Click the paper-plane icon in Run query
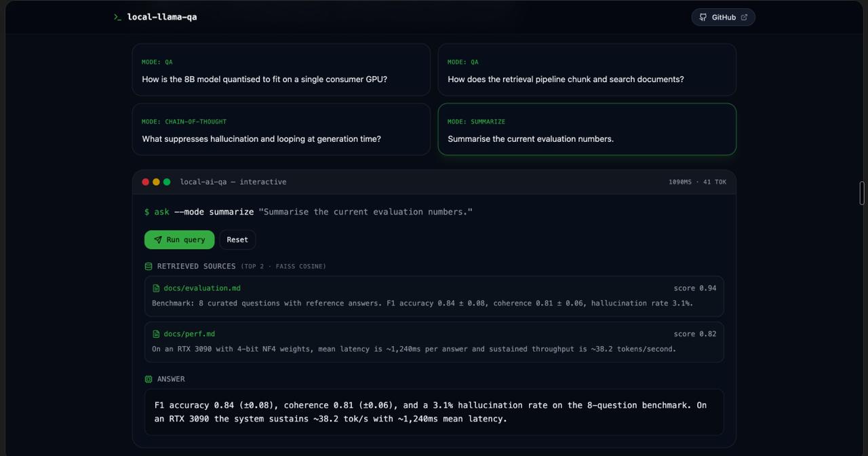Image resolution: width=868 pixels, height=456 pixels. coord(158,240)
